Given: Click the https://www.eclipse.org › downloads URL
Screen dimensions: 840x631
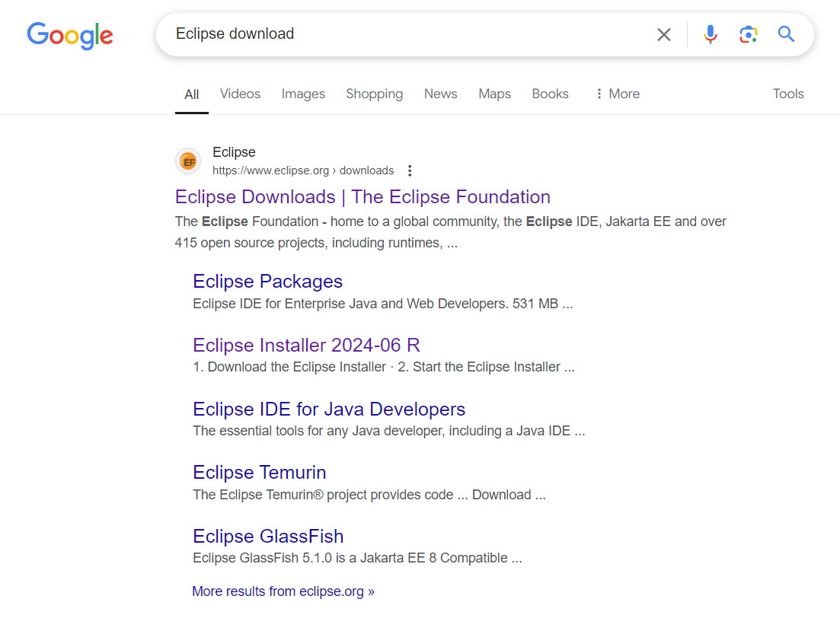Looking at the screenshot, I should (x=303, y=170).
